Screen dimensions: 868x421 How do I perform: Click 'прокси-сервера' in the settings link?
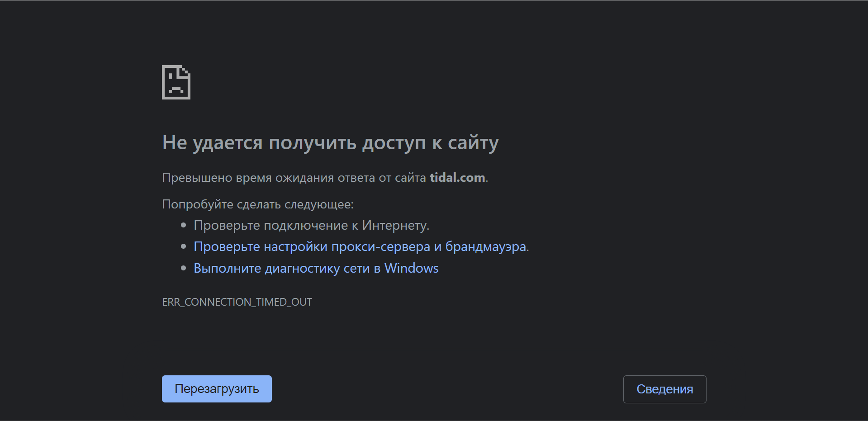click(380, 247)
